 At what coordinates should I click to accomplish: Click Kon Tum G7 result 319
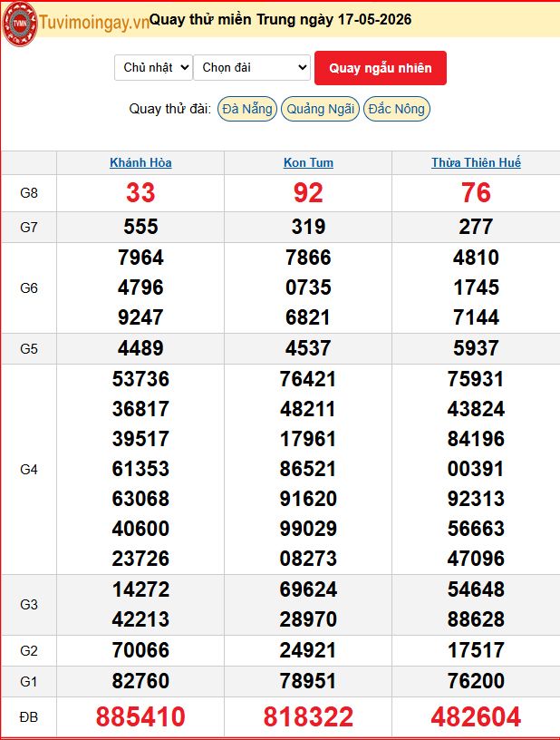pos(308,227)
